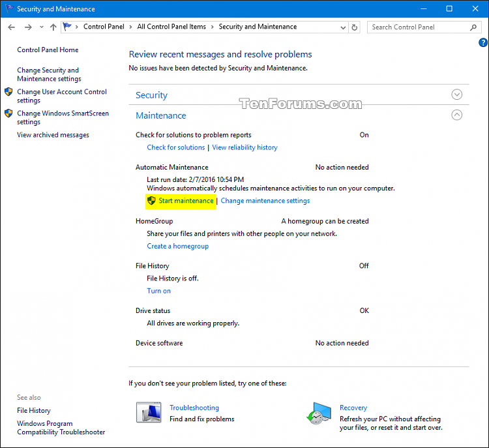Click the Maintenance heading
489x448 pixels.
(161, 115)
